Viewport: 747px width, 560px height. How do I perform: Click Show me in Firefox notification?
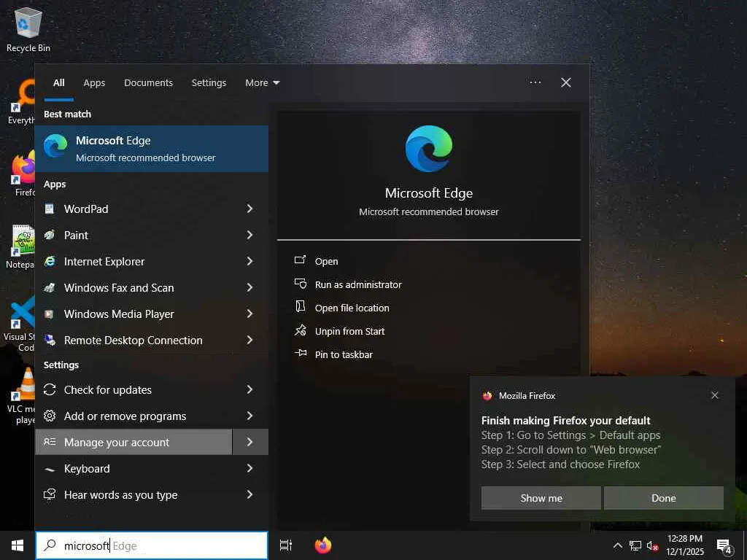[541, 498]
